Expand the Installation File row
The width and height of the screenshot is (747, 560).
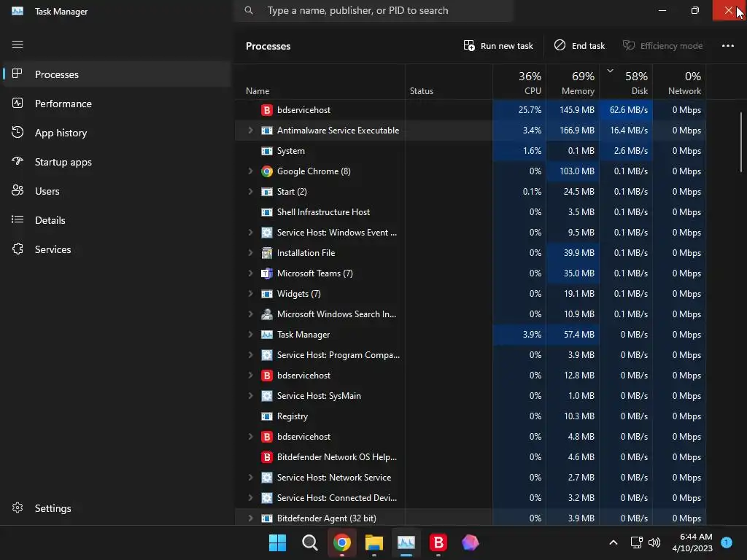(x=251, y=253)
